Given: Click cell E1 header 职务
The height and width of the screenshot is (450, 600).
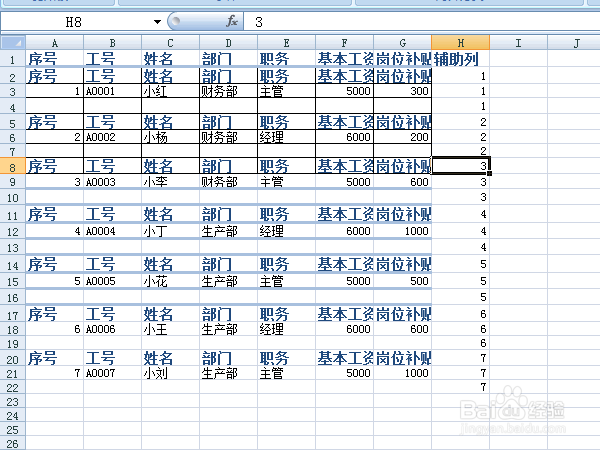Looking at the screenshot, I should [x=287, y=59].
